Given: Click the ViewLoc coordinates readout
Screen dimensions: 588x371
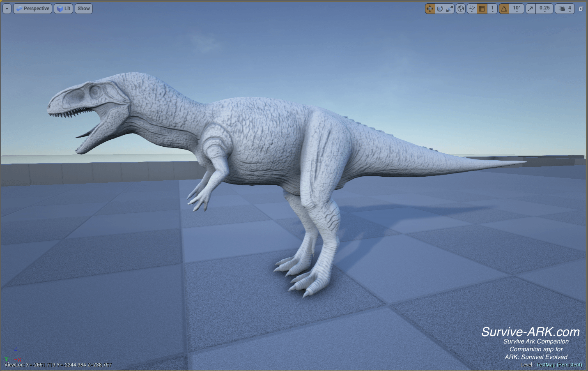Looking at the screenshot, I should (x=58, y=365).
